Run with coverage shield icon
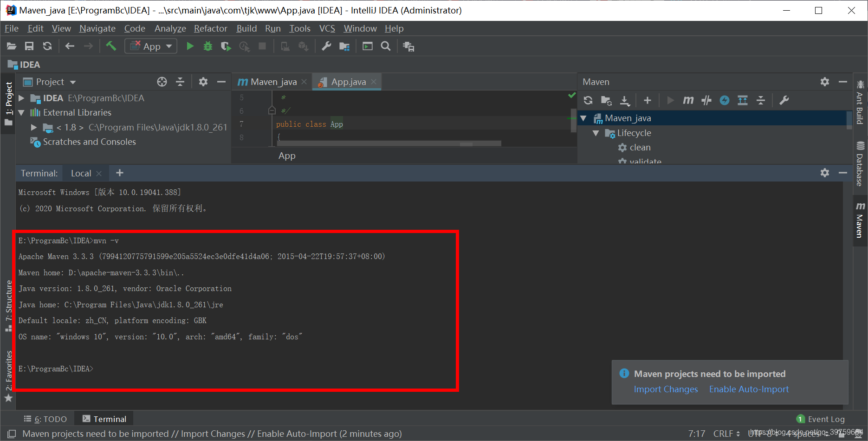868x441 pixels. (226, 46)
